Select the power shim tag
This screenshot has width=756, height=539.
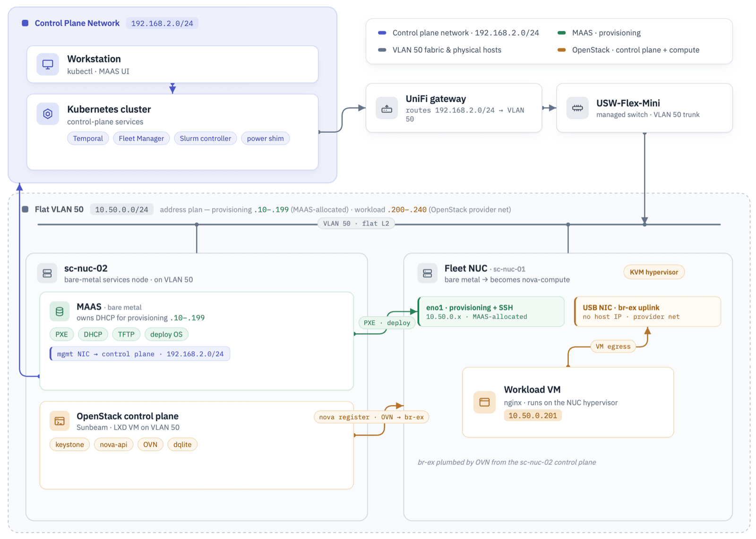[x=266, y=139]
